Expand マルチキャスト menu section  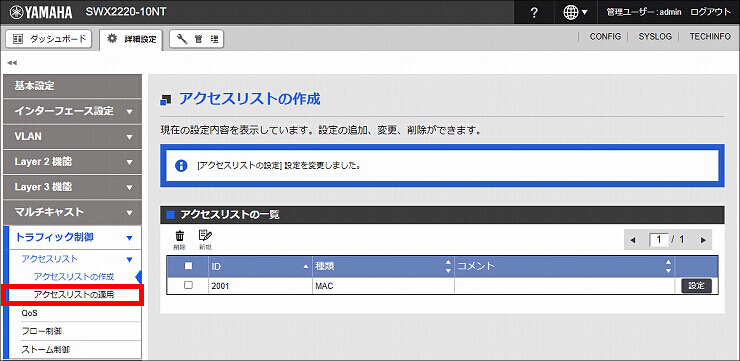point(72,212)
